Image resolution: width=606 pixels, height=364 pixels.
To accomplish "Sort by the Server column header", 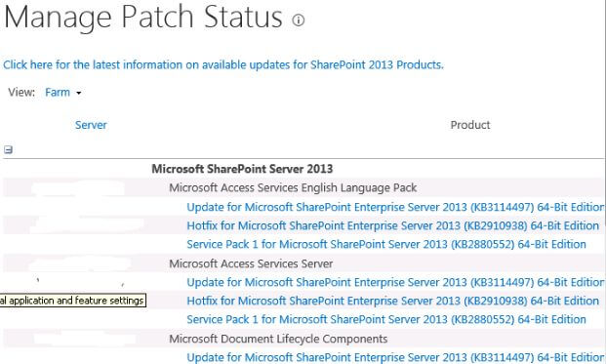I will click(x=91, y=125).
